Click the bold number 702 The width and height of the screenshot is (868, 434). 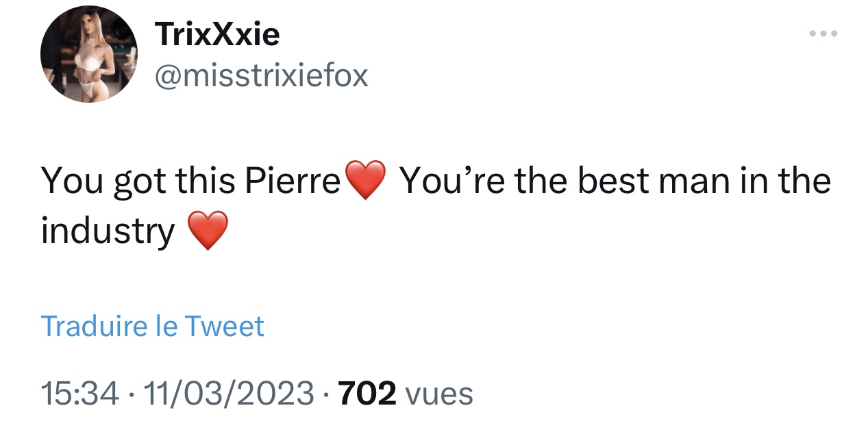click(367, 394)
